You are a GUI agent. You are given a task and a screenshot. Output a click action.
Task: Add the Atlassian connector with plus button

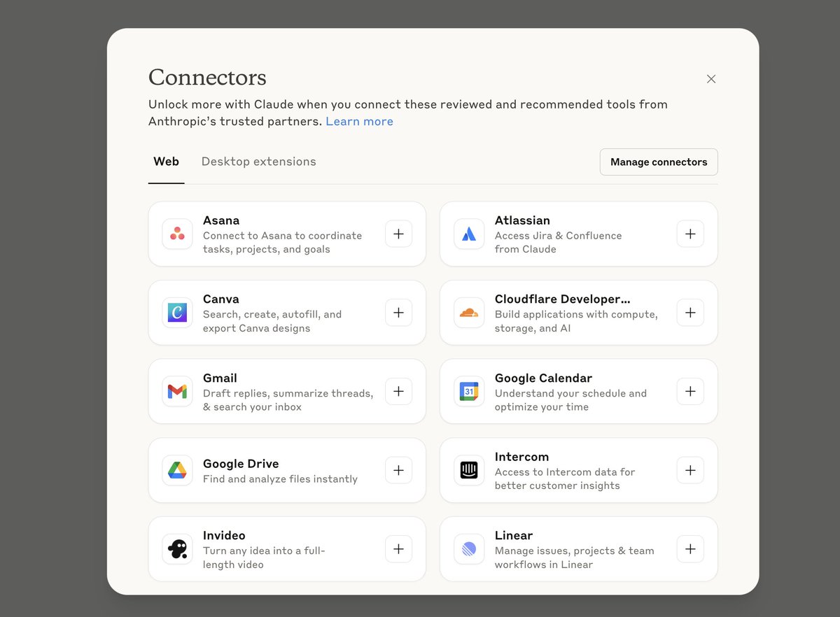point(690,234)
